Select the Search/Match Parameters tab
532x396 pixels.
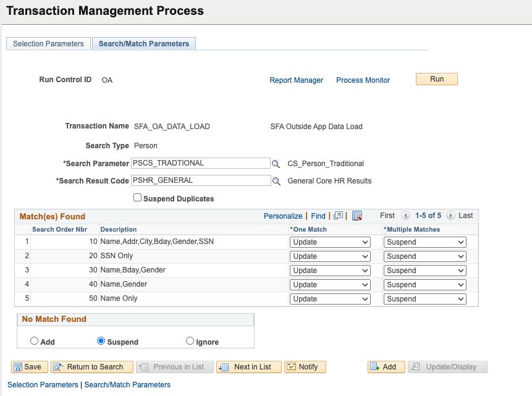[x=143, y=43]
